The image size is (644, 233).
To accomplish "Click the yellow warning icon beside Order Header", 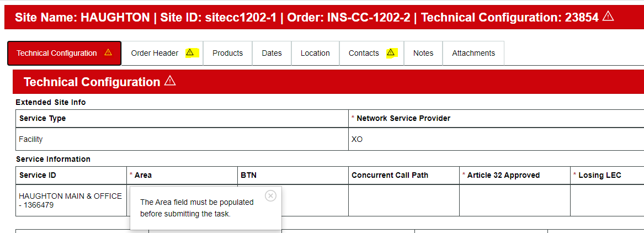I will [x=190, y=52].
